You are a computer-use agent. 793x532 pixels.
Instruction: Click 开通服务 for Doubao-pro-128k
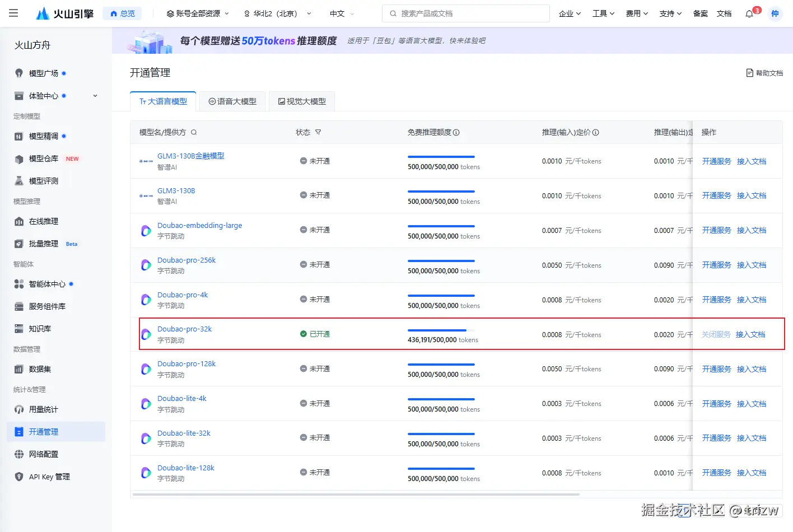point(717,369)
